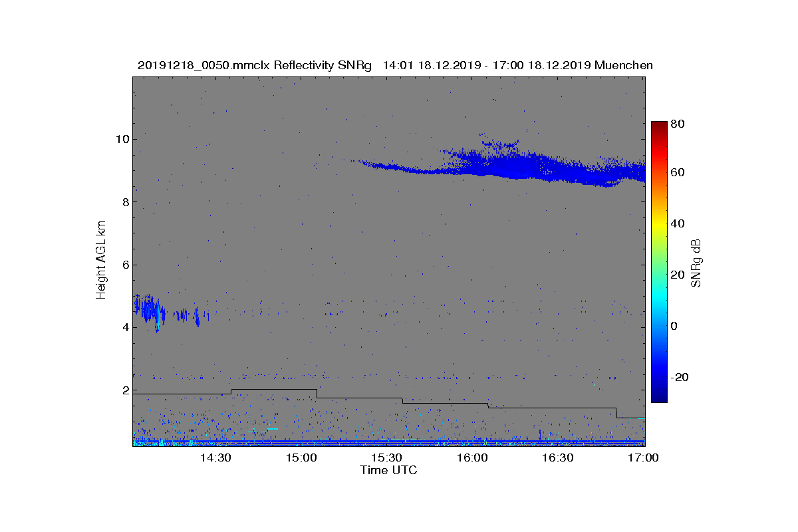The height and width of the screenshot is (532, 798).
Task: Click the 'SNRg dB' colorbar label
Action: pos(696,263)
